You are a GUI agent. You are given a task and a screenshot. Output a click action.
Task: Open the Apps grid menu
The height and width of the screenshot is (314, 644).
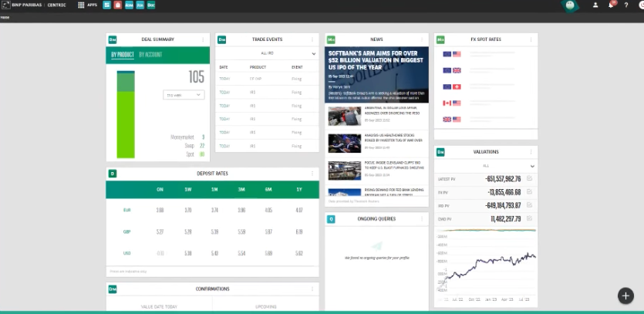pos(81,5)
